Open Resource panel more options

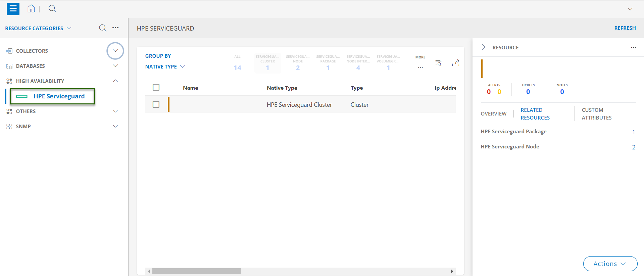point(633,47)
